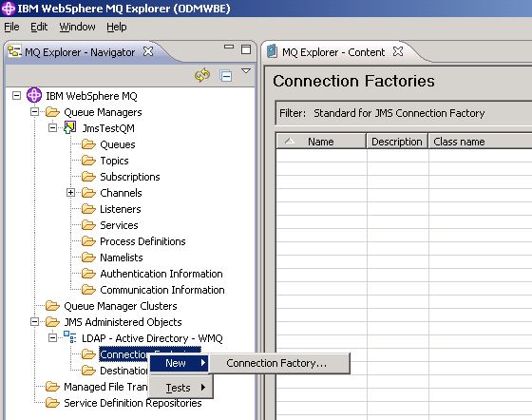The height and width of the screenshot is (420, 532).
Task: Click the Filter text Standard for JMS Connection Factory
Action: pyautogui.click(x=399, y=113)
